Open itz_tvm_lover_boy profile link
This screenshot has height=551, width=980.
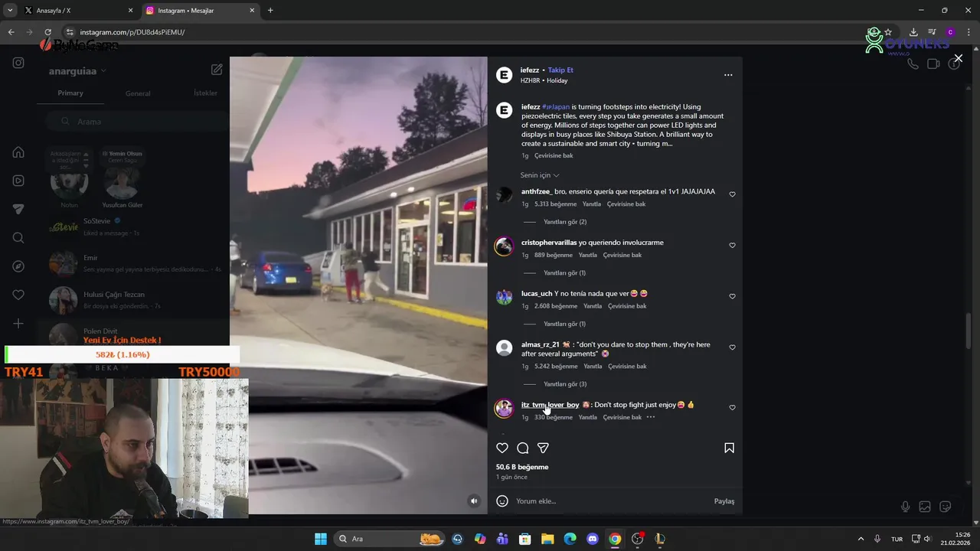click(x=550, y=405)
